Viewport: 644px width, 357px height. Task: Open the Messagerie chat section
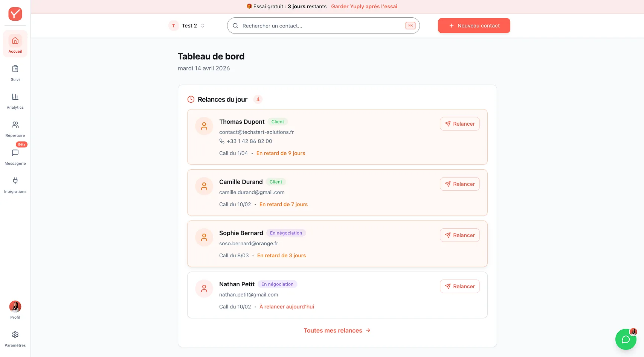[15, 157]
